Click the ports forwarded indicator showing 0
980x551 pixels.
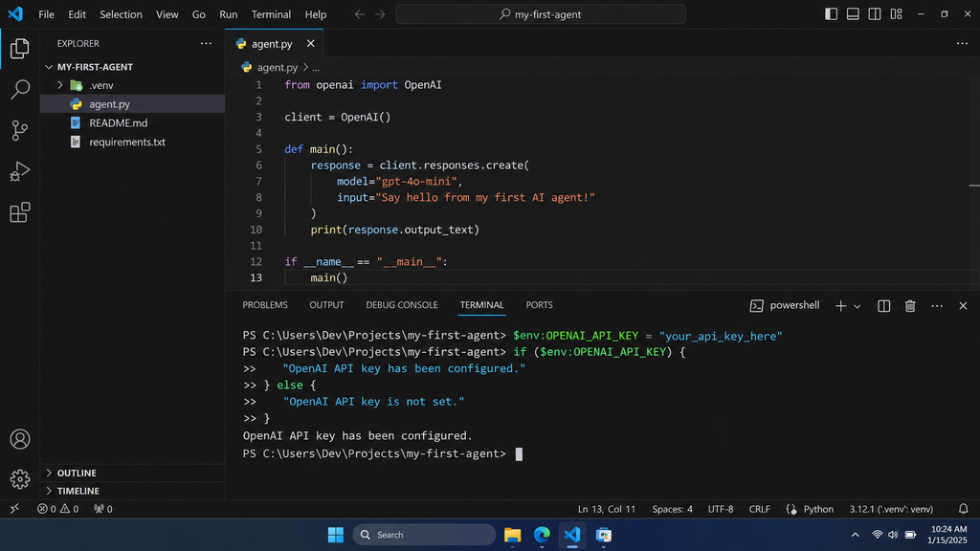coord(103,509)
